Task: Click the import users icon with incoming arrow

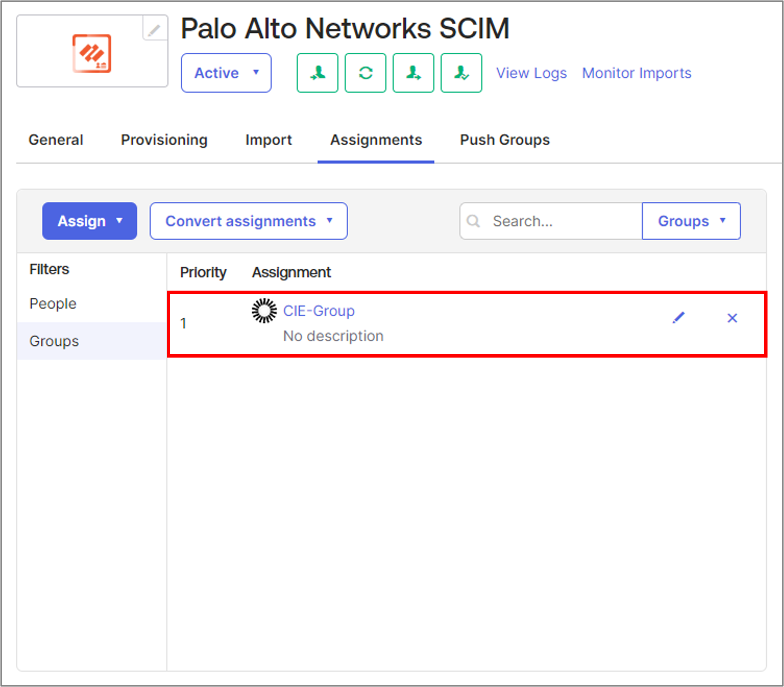Action: pyautogui.click(x=318, y=73)
